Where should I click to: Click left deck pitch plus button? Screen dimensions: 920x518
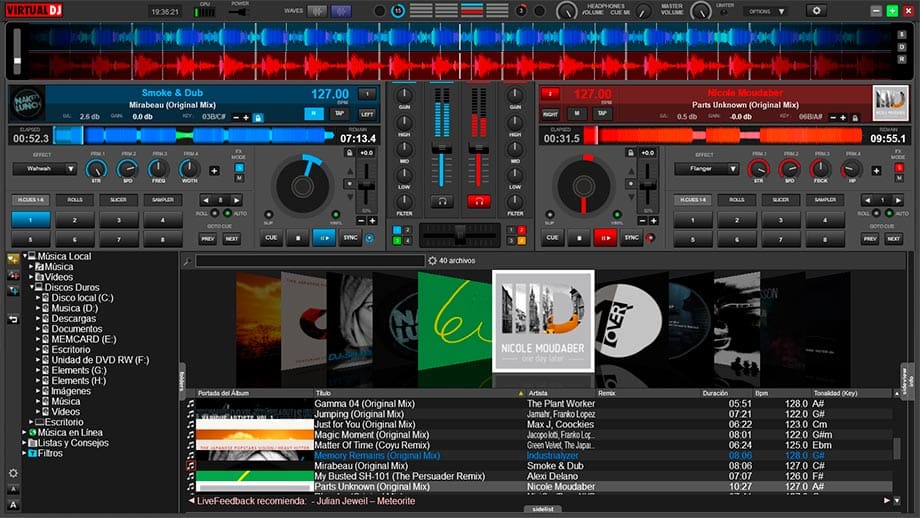tap(372, 221)
